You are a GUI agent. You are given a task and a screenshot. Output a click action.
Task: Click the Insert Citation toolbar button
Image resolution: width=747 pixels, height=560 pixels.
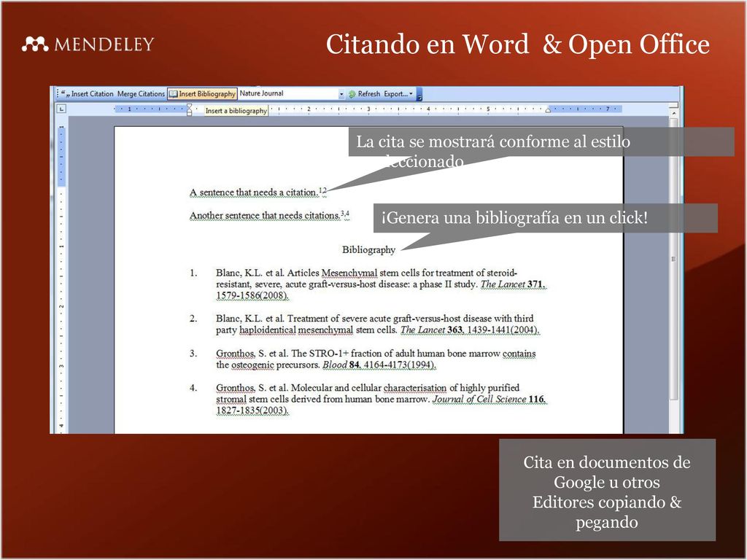(88, 94)
